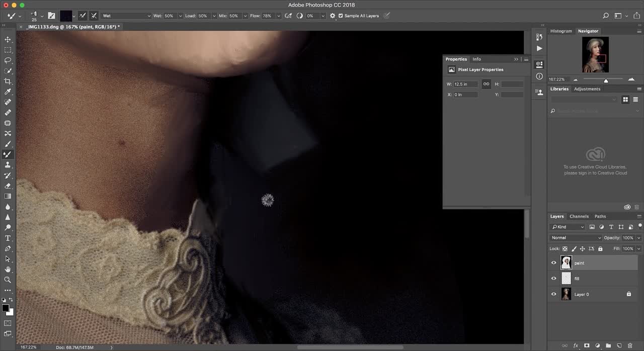Click the current brush load color swatch

(x=66, y=16)
